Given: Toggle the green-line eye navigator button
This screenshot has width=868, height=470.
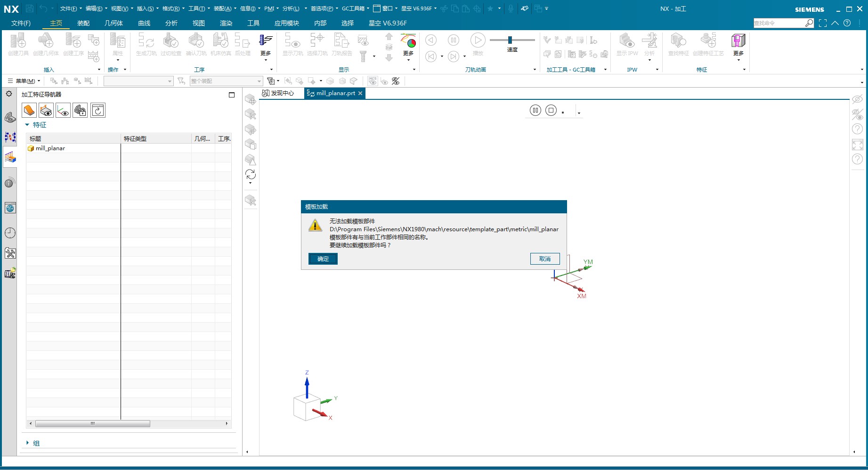Looking at the screenshot, I should (63, 110).
